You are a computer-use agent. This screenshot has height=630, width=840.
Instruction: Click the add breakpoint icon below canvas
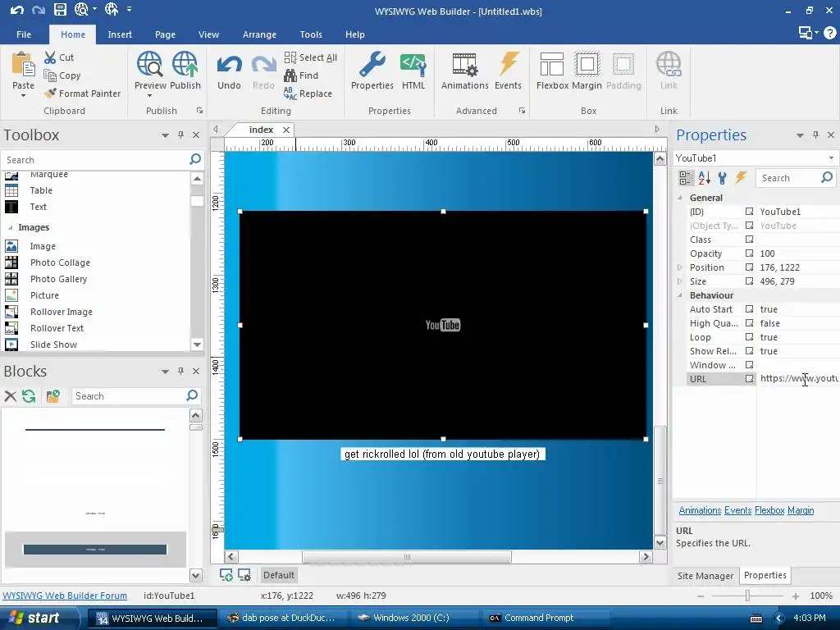226,575
